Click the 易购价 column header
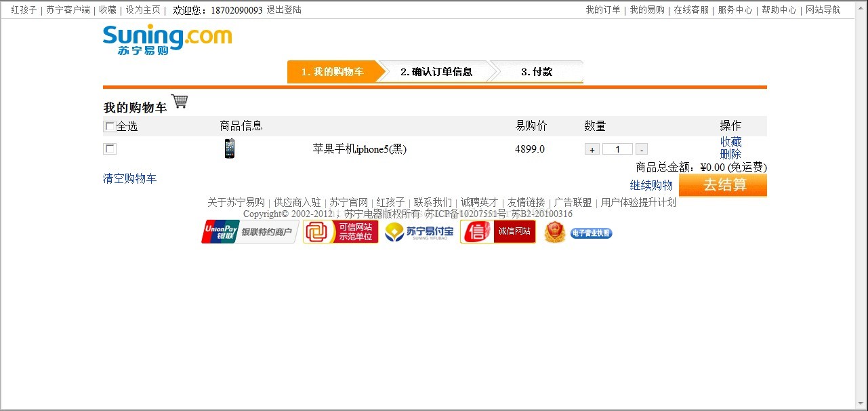The image size is (868, 411). (x=531, y=126)
